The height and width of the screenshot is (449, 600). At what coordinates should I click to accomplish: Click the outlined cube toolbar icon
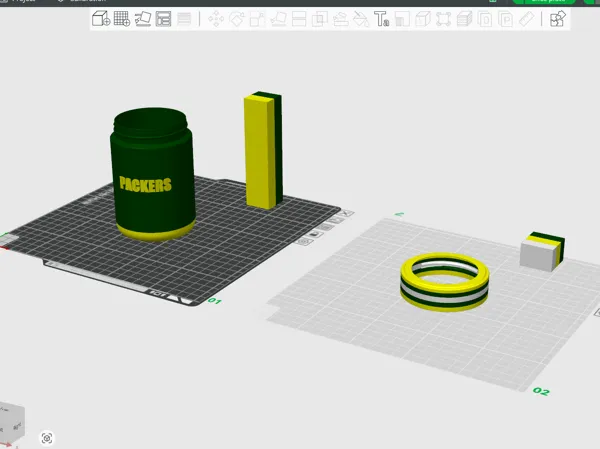click(x=423, y=19)
